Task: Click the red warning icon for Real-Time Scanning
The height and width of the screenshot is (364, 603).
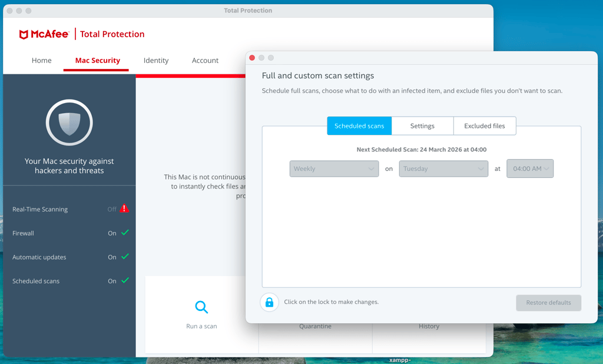Action: [124, 209]
